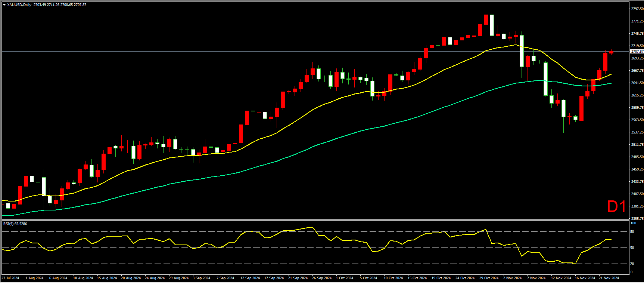
Task: Click the 2459.25 price axis label
Action: point(637,169)
